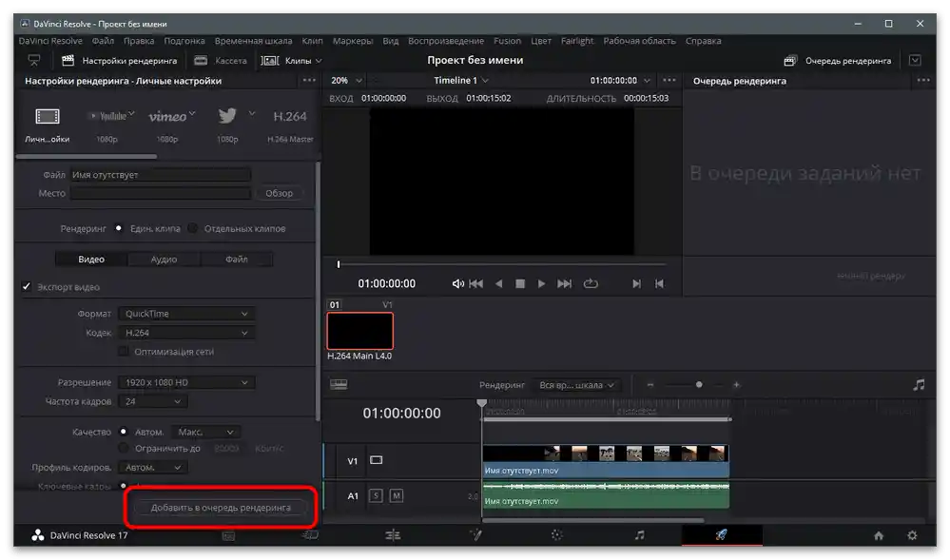Open the Render Queue (Очередь рендеринга) icon
950x560 pixels.
click(790, 61)
